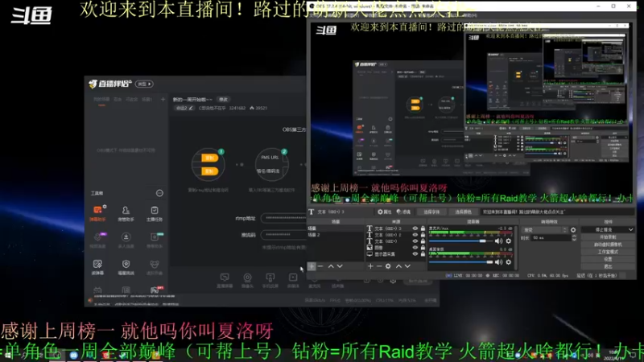Expand 类型 button next to Douyu logo
Viewport: 644px width, 362px height.
[145, 84]
